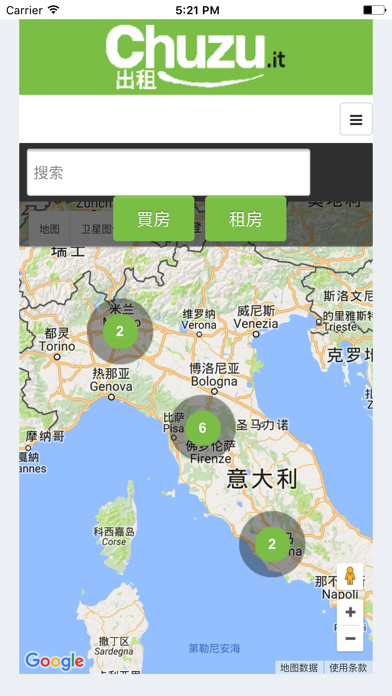392x696 pixels.
Task: Focus the 搜索 search field
Action: 169,172
